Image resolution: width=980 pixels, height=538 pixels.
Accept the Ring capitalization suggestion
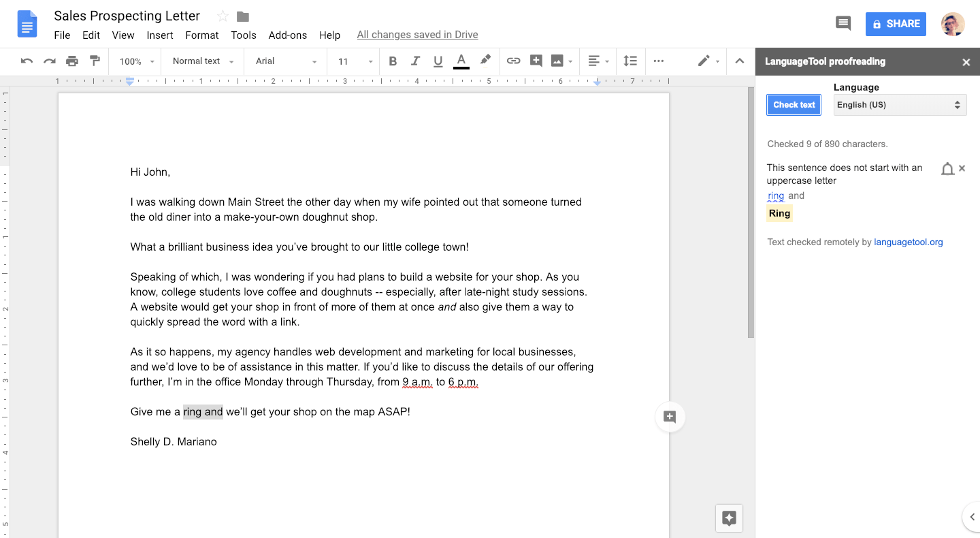[779, 213]
